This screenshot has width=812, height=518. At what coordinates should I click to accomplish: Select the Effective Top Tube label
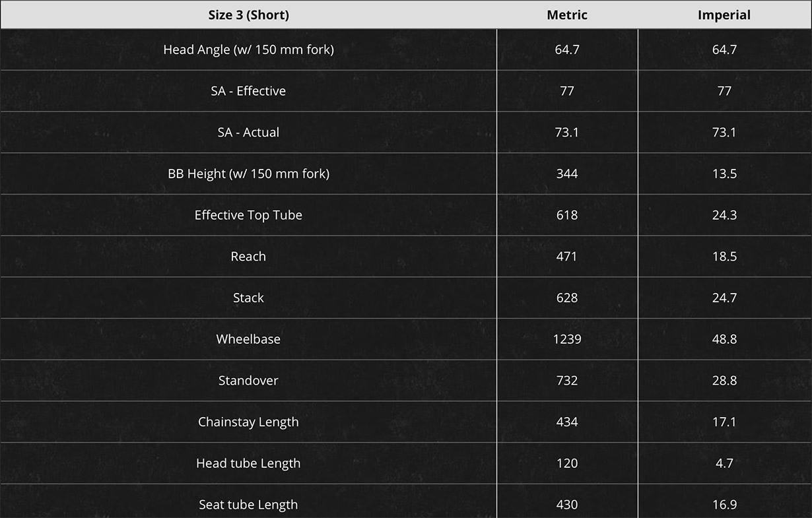[x=248, y=215]
